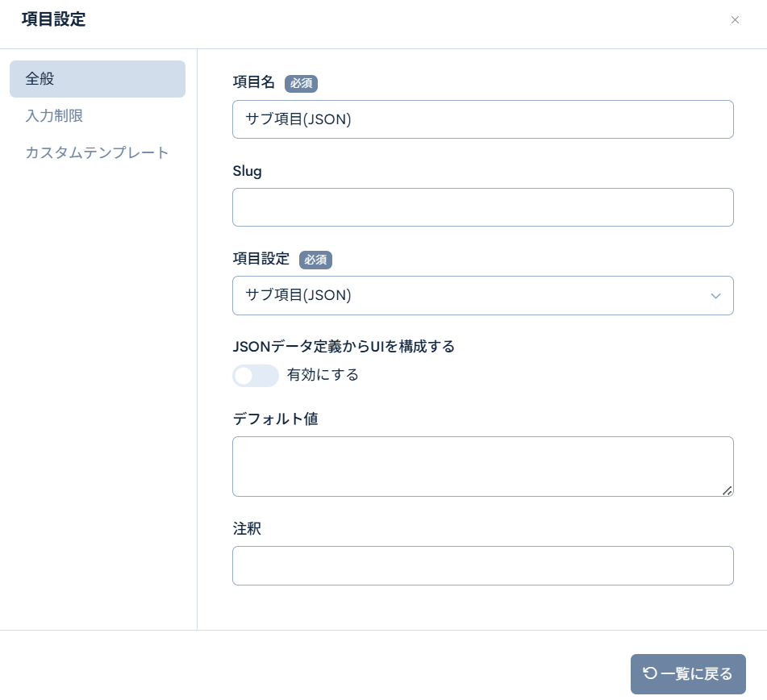Click the dropdown chevron icon in 項目設定 select

coord(715,296)
